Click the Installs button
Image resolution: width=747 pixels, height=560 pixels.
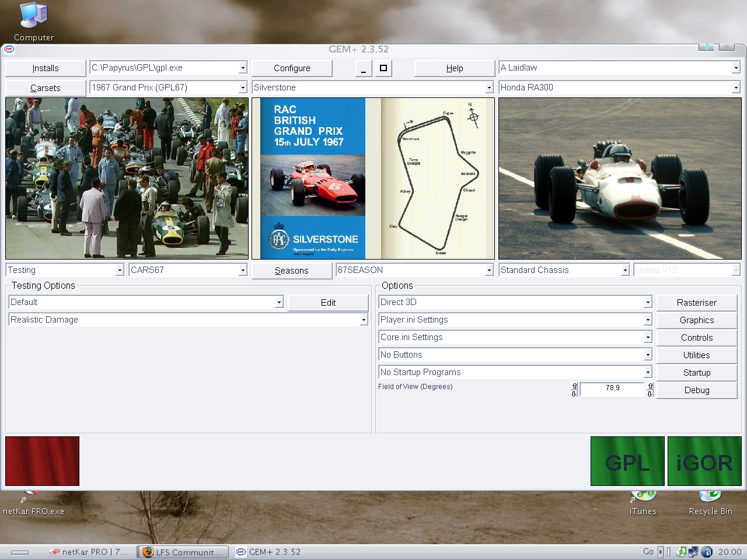point(46,68)
